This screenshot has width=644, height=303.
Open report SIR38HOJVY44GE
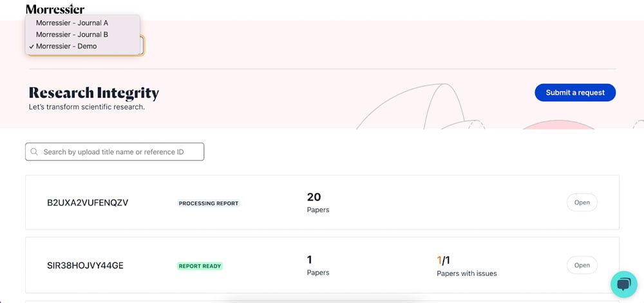(x=582, y=265)
